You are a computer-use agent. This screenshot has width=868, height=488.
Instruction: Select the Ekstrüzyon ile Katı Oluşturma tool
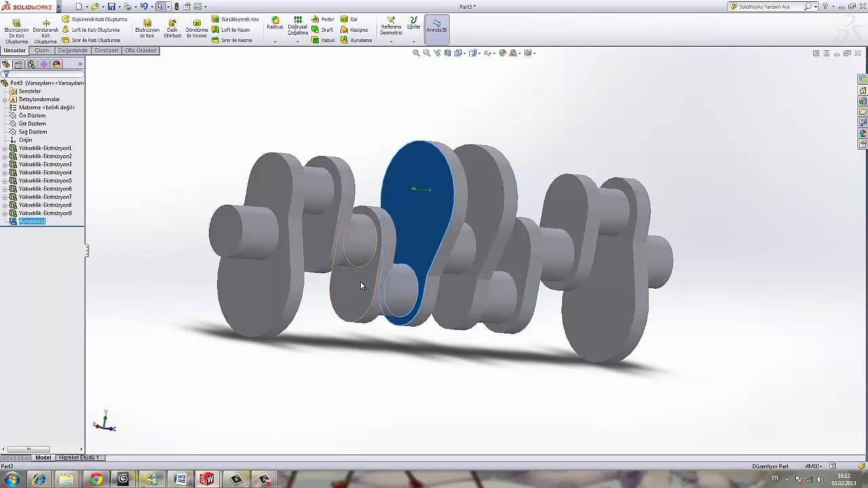[16, 31]
